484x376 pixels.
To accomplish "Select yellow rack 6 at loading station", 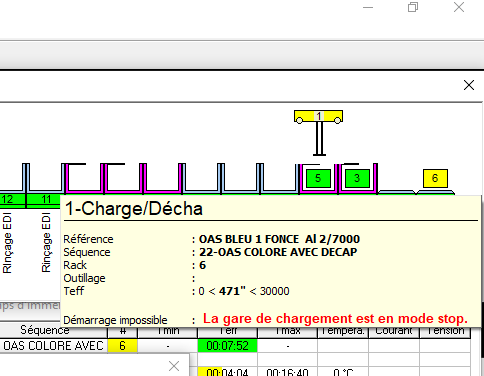I will point(435,178).
